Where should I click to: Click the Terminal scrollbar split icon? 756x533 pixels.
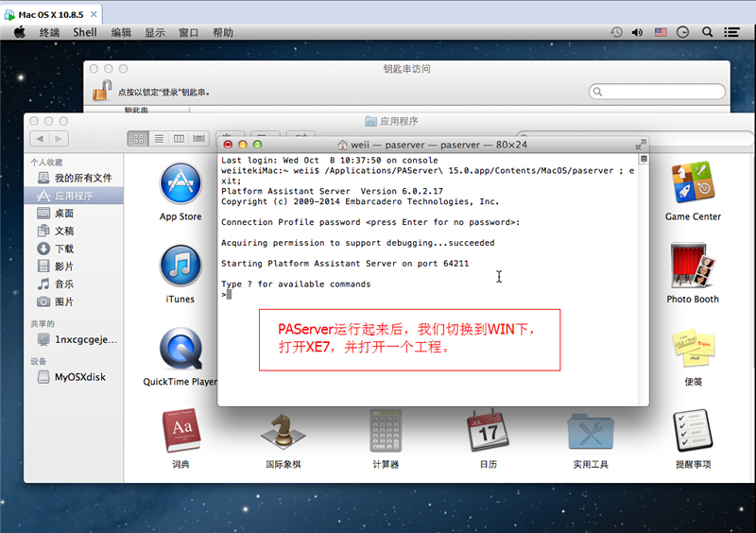[x=644, y=159]
